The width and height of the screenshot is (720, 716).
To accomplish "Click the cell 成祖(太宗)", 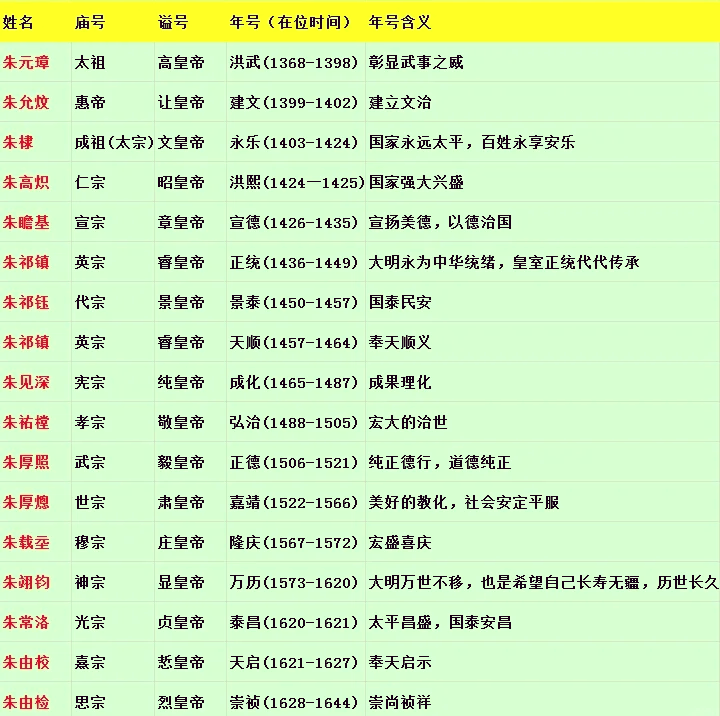I will [114, 142].
